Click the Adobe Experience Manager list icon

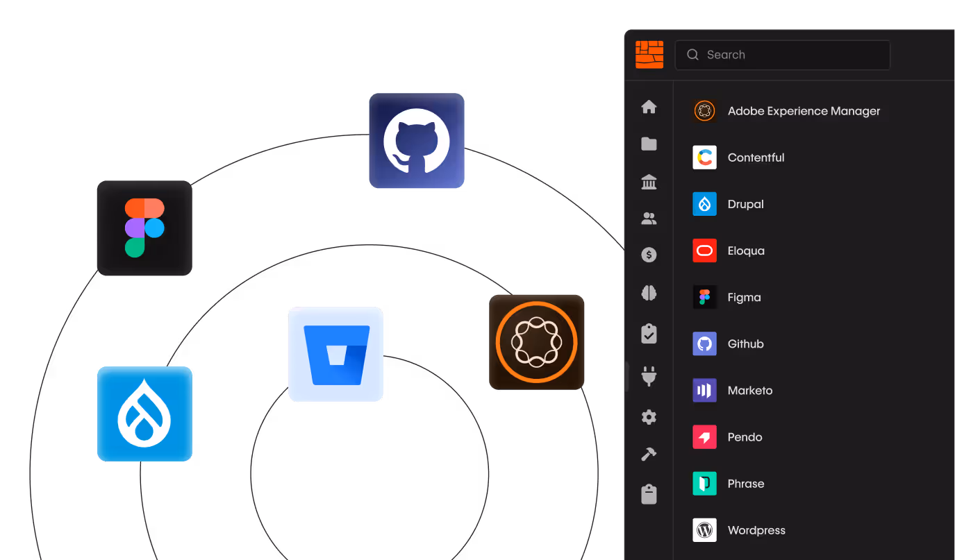coord(704,111)
